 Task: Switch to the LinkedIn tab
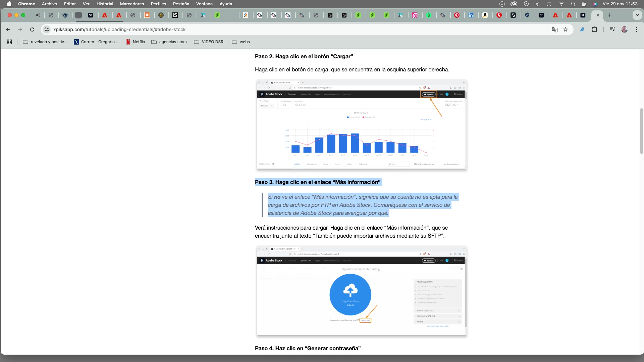tap(471, 15)
